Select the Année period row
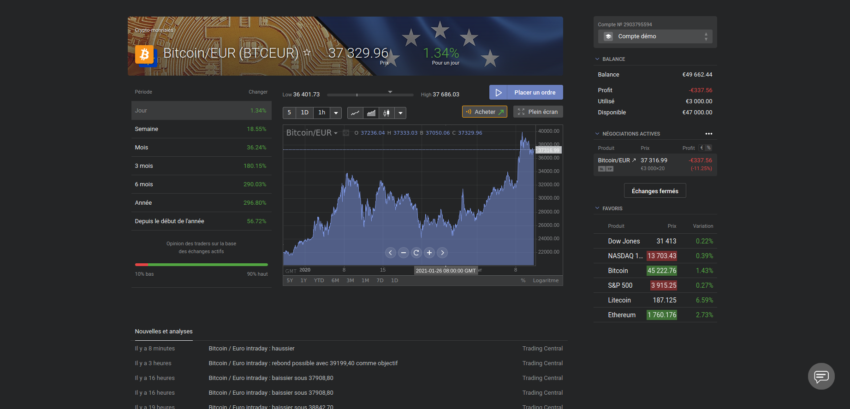The width and height of the screenshot is (850, 409). 201,203
